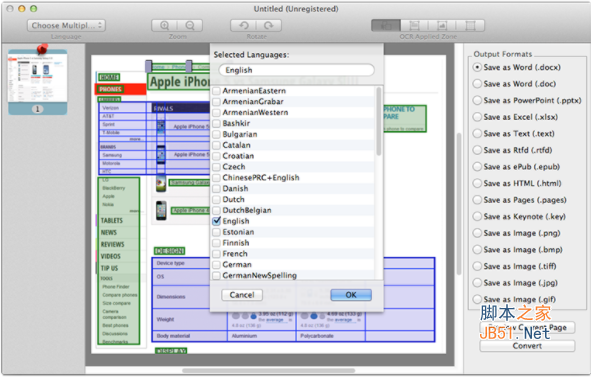Viewport: 591px width, 377px height.
Task: Rotate the page counterclockwise
Action: click(243, 26)
